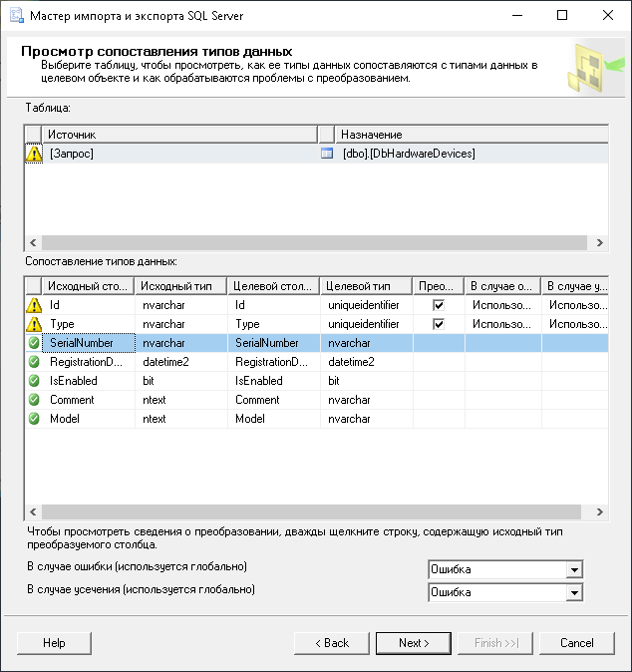Open Help for the wizard
632x672 pixels.
[x=54, y=643]
